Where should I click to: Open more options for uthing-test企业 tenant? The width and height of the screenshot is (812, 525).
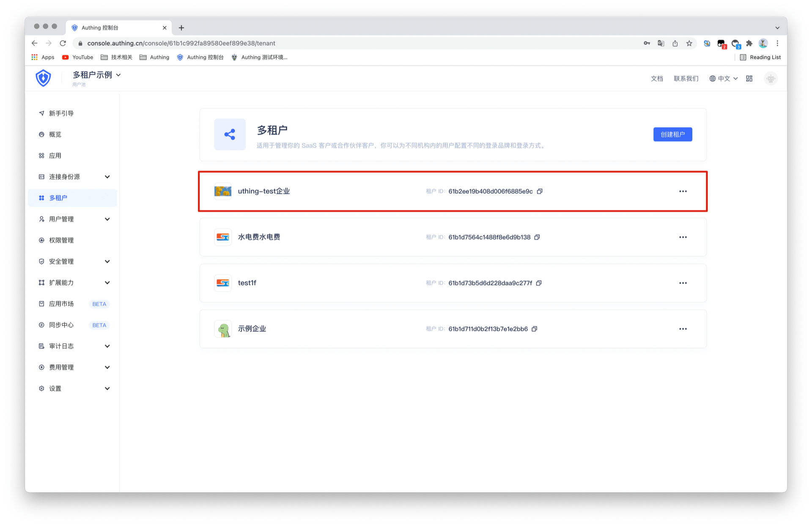point(683,191)
